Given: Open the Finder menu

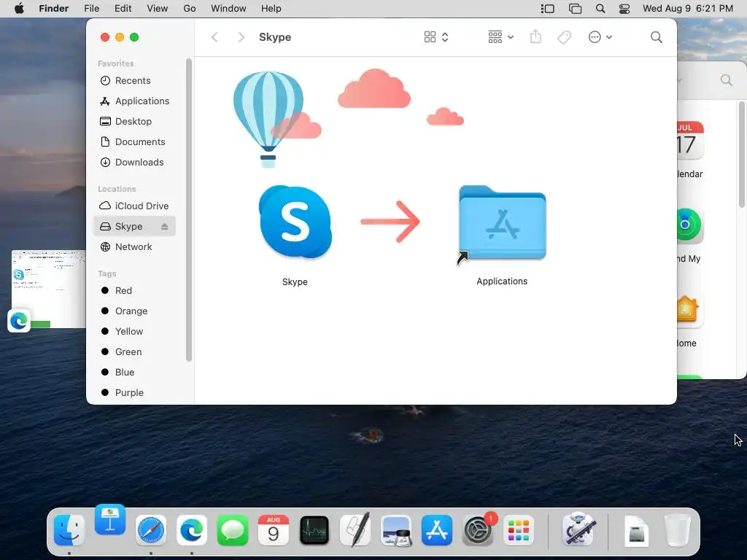Looking at the screenshot, I should coord(54,9).
